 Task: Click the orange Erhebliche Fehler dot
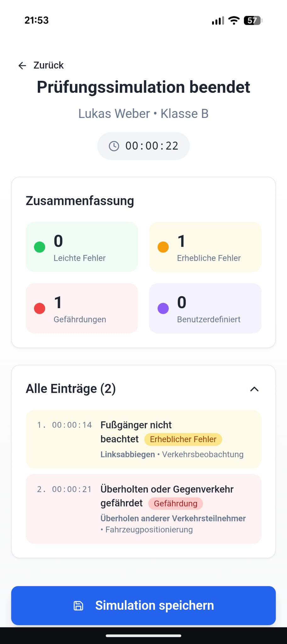point(163,247)
